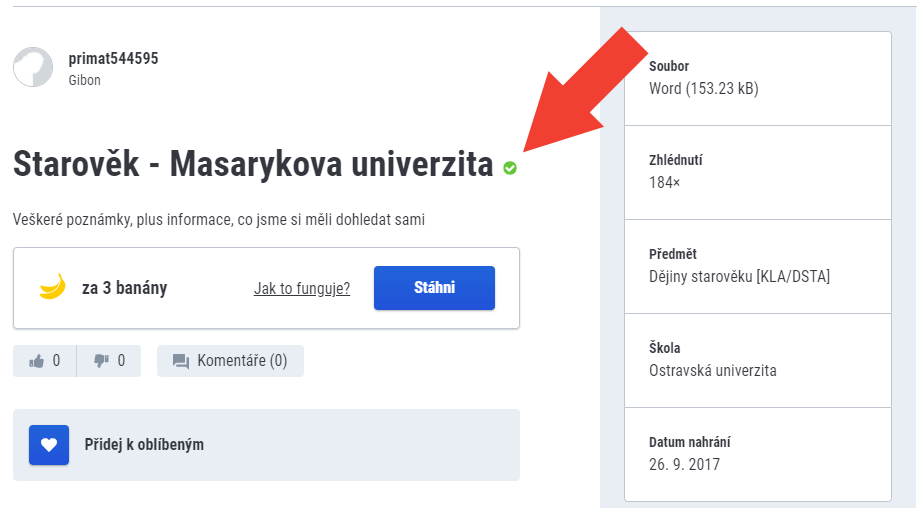Click the Starověk - Masarykova univerzita heading
This screenshot has height=508, width=924.
(253, 165)
